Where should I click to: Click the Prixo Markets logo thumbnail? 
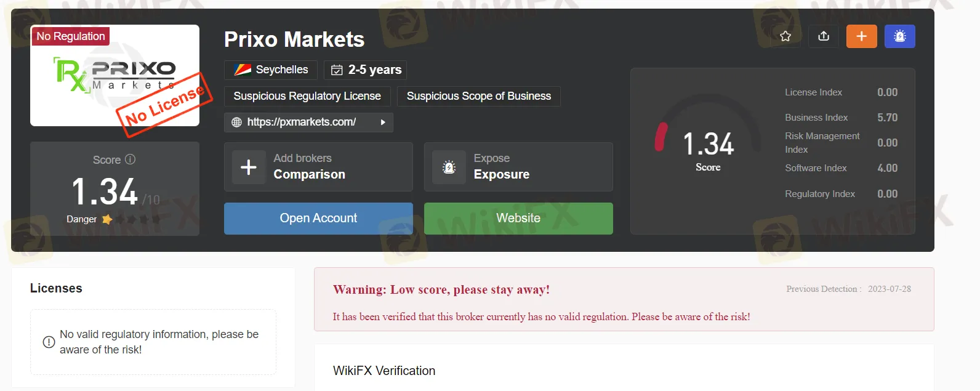click(114, 76)
